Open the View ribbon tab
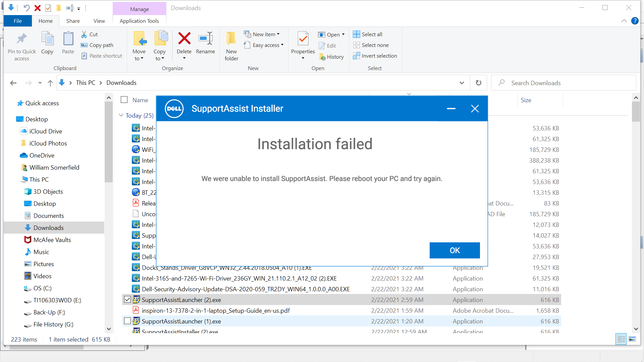This screenshot has width=644, height=362. coord(99,21)
